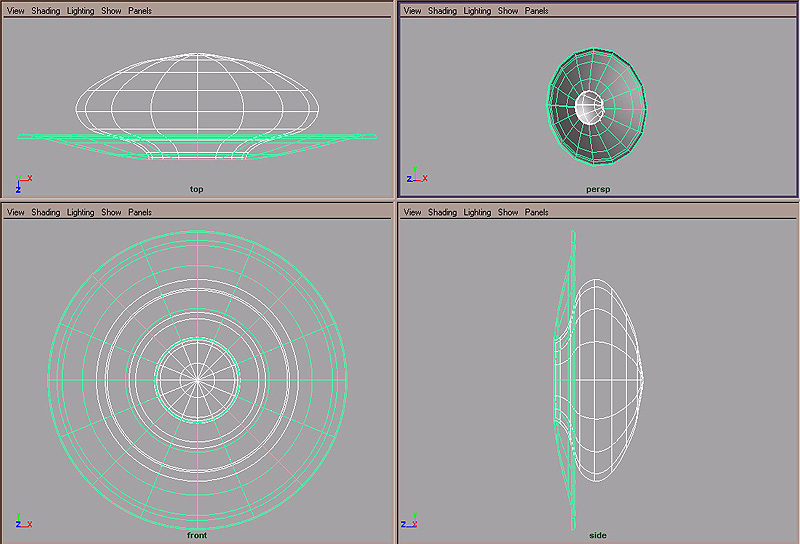
Task: Open Panels menu in the persp viewport
Action: click(537, 11)
